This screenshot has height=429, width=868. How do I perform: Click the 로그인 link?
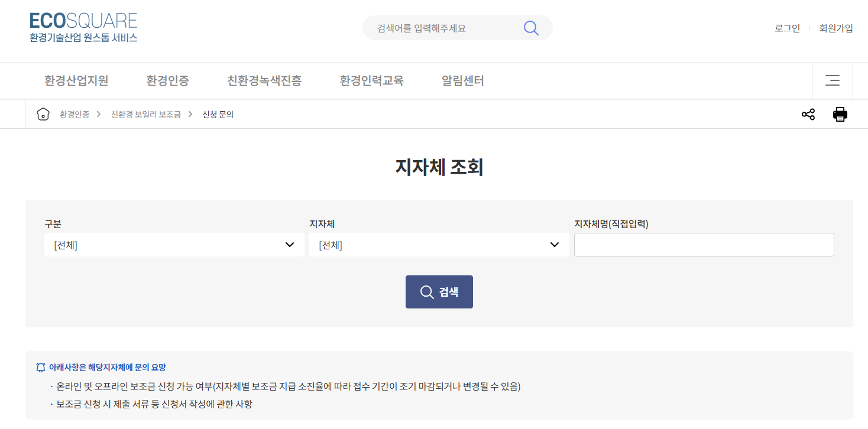(x=786, y=28)
